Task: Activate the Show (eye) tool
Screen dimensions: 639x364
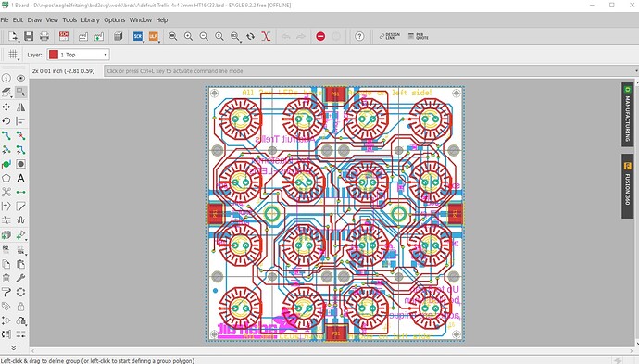Action: point(20,78)
